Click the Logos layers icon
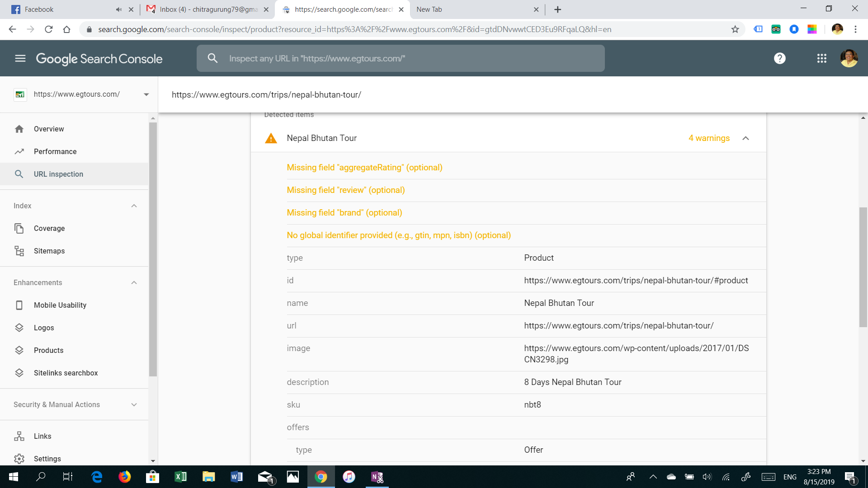Image resolution: width=868 pixels, height=488 pixels. [x=19, y=328]
